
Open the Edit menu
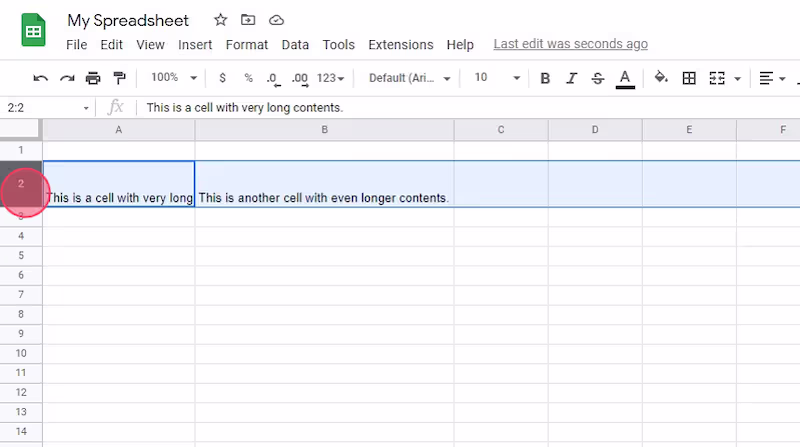(111, 45)
